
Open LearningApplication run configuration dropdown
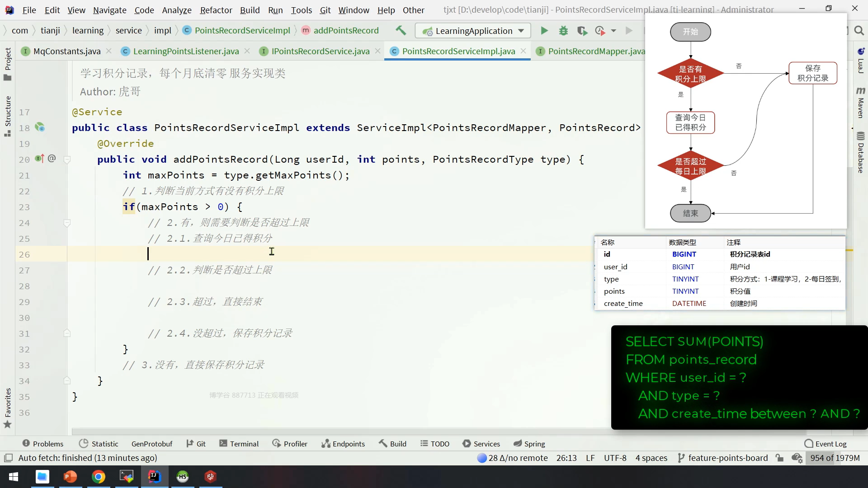473,31
